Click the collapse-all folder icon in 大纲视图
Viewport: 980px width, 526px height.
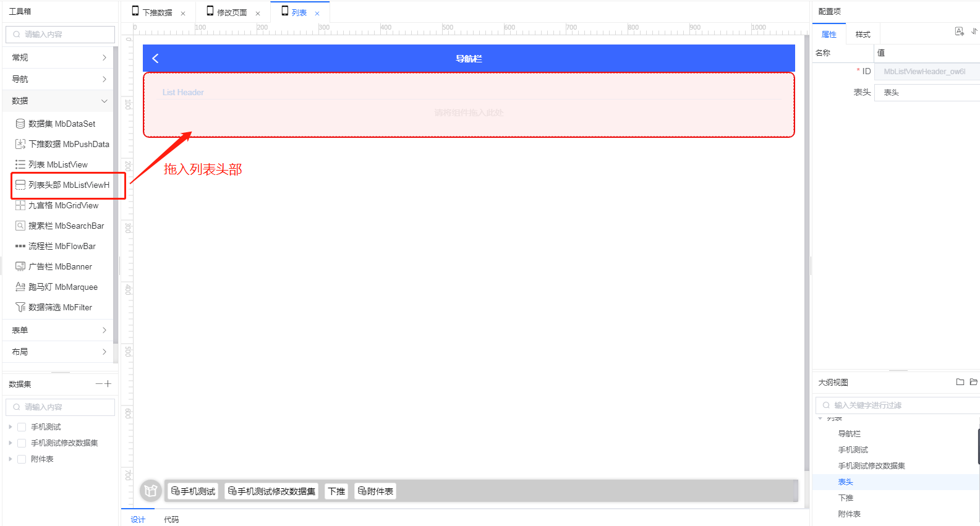click(x=960, y=382)
